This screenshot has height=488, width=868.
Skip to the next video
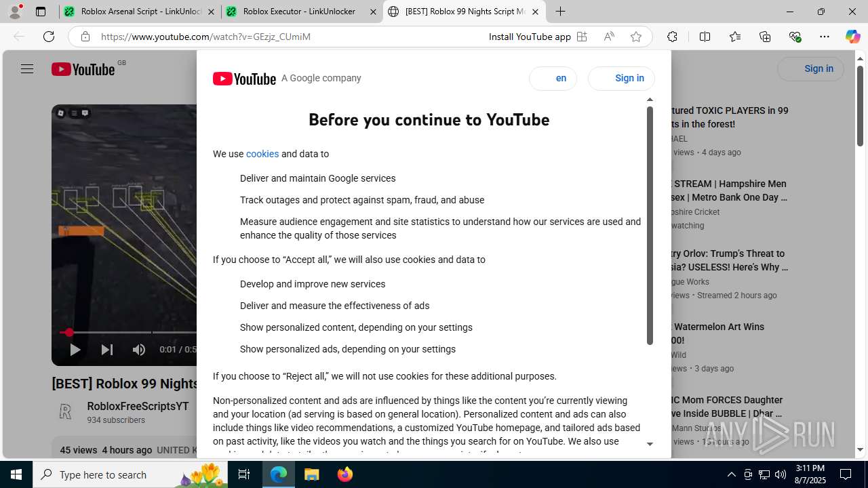click(106, 350)
